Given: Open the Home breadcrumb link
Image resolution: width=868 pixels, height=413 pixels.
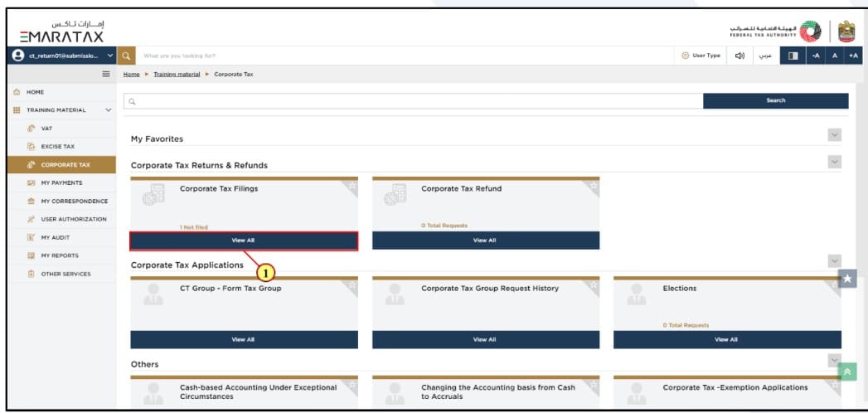Looking at the screenshot, I should [131, 74].
